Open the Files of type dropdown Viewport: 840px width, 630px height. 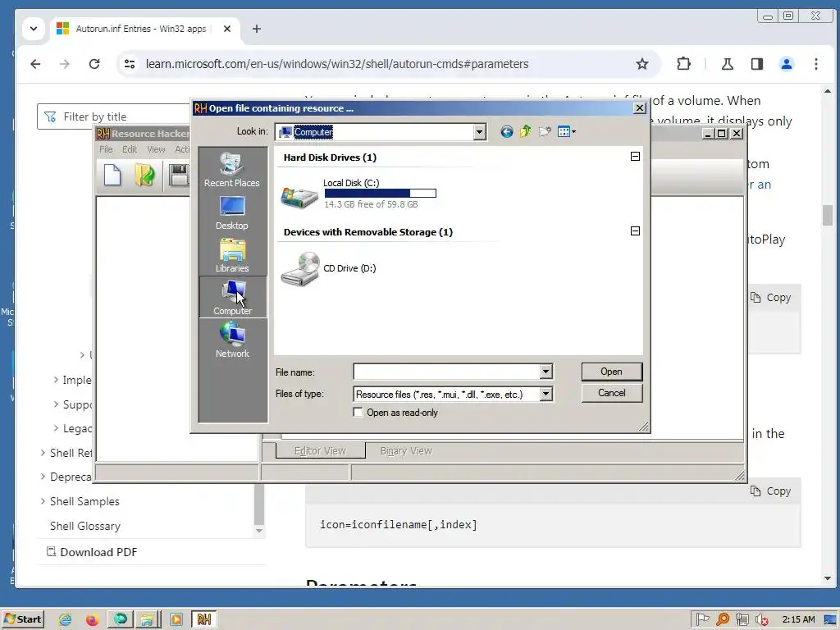(546, 395)
